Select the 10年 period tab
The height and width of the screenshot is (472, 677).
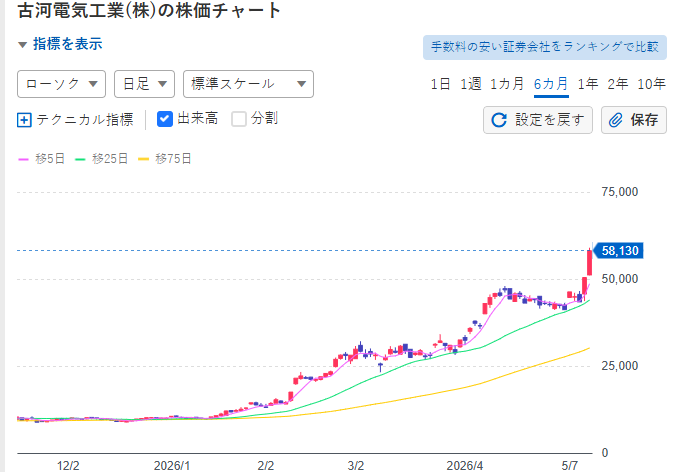click(651, 84)
